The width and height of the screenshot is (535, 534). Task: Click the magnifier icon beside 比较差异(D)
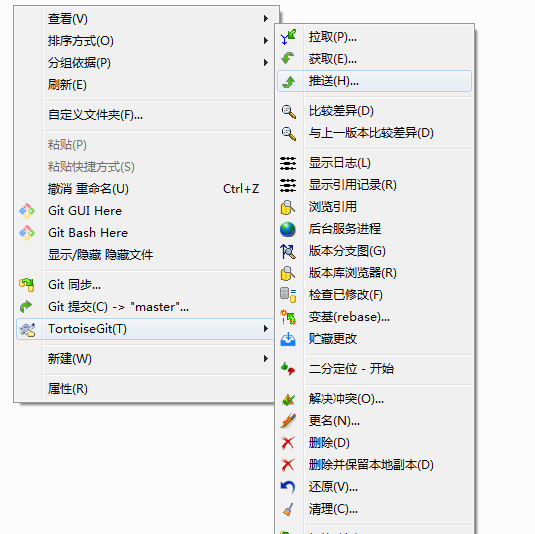tap(288, 111)
